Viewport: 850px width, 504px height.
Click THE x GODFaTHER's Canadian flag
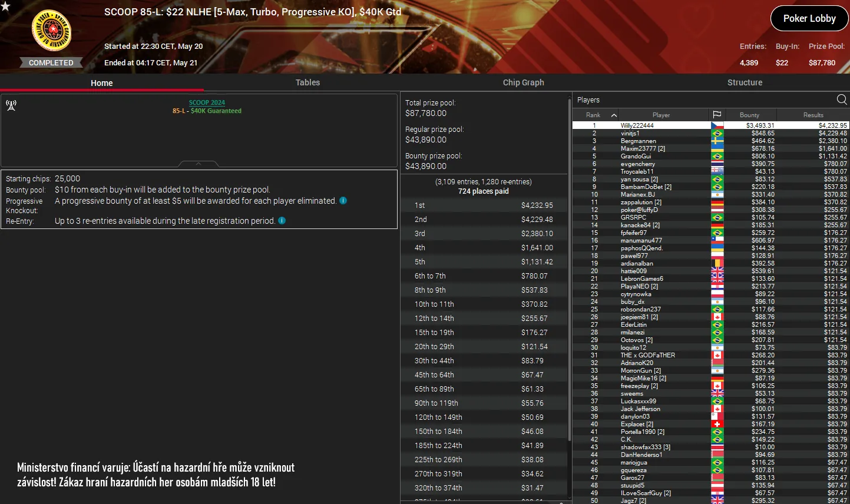(x=717, y=355)
